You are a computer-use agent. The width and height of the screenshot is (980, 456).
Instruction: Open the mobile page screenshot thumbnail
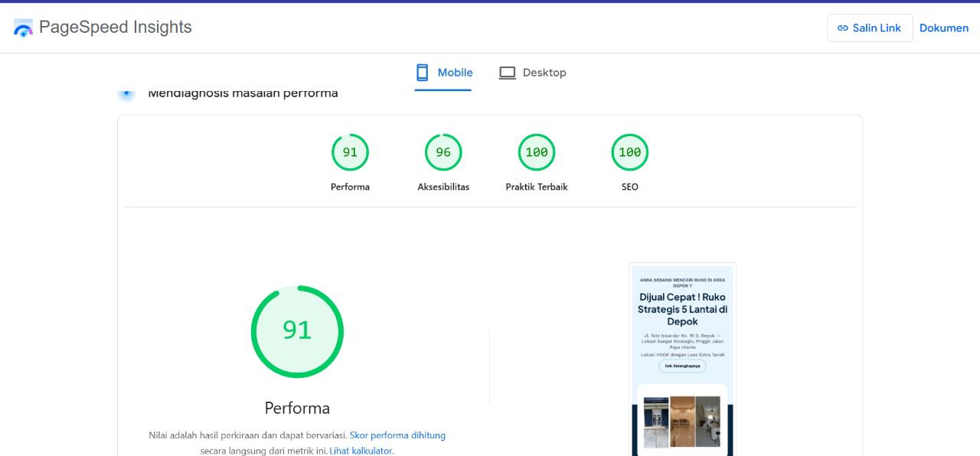(x=682, y=360)
